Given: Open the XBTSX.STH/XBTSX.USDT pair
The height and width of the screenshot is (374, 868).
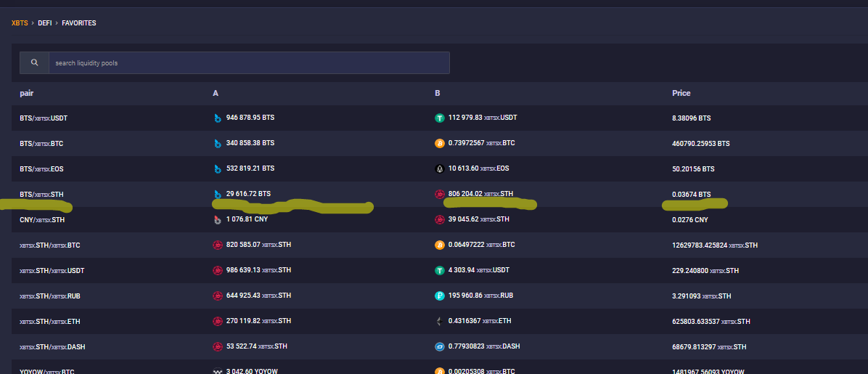Looking at the screenshot, I should coord(52,271).
